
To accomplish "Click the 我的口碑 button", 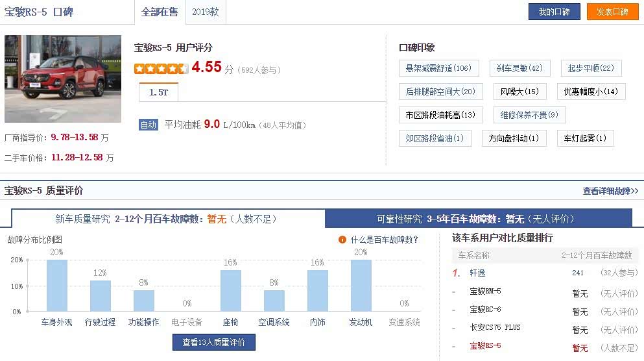I will tap(554, 12).
